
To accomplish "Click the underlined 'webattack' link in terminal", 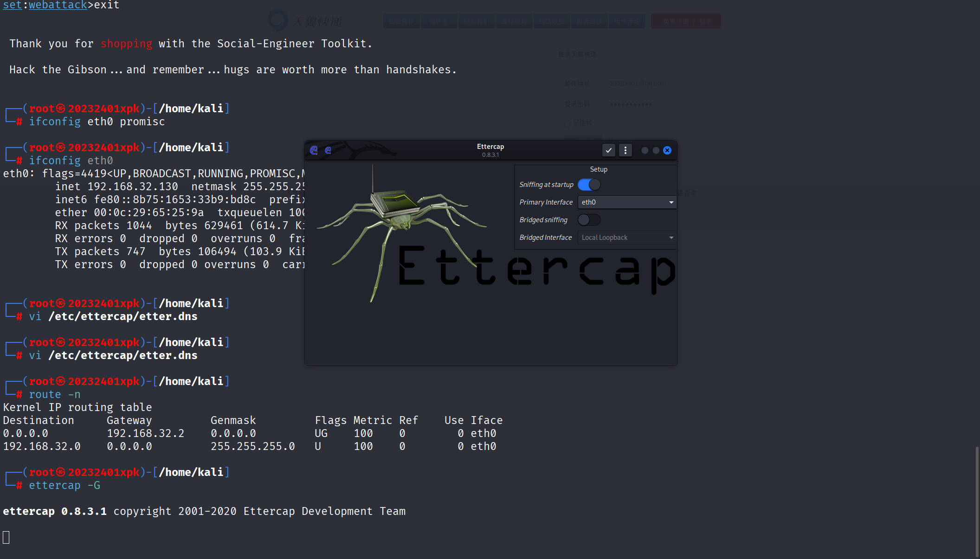I will [58, 5].
